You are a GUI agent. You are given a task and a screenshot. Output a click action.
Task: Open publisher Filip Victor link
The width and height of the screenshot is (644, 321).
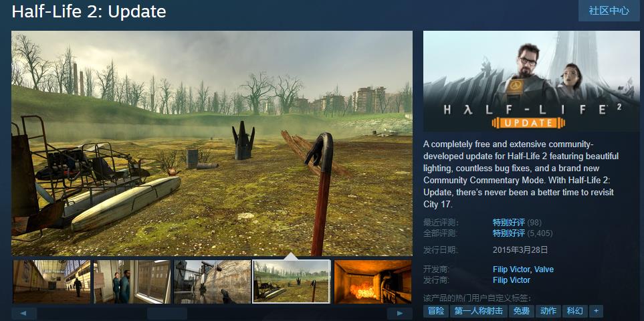point(512,280)
